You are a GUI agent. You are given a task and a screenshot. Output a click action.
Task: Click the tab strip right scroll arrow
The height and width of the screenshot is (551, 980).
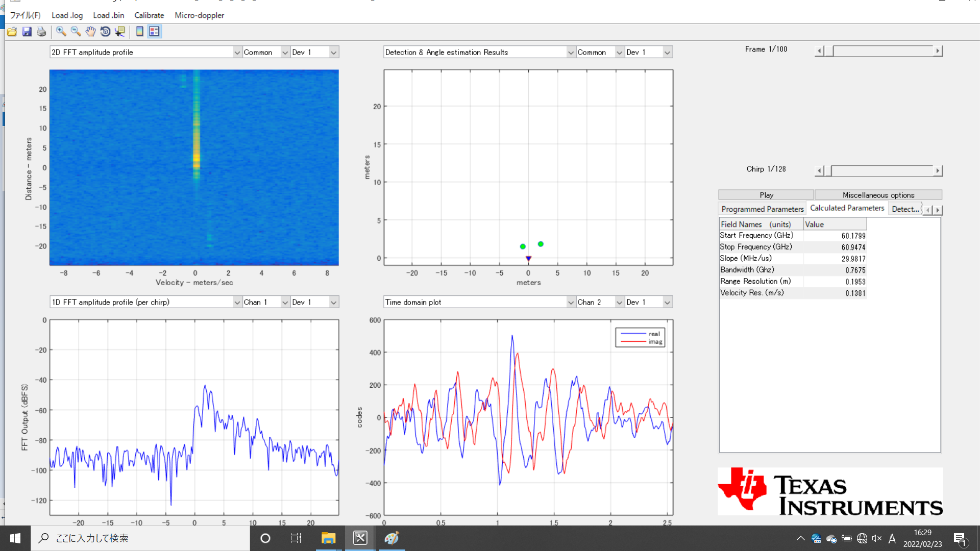click(x=938, y=210)
